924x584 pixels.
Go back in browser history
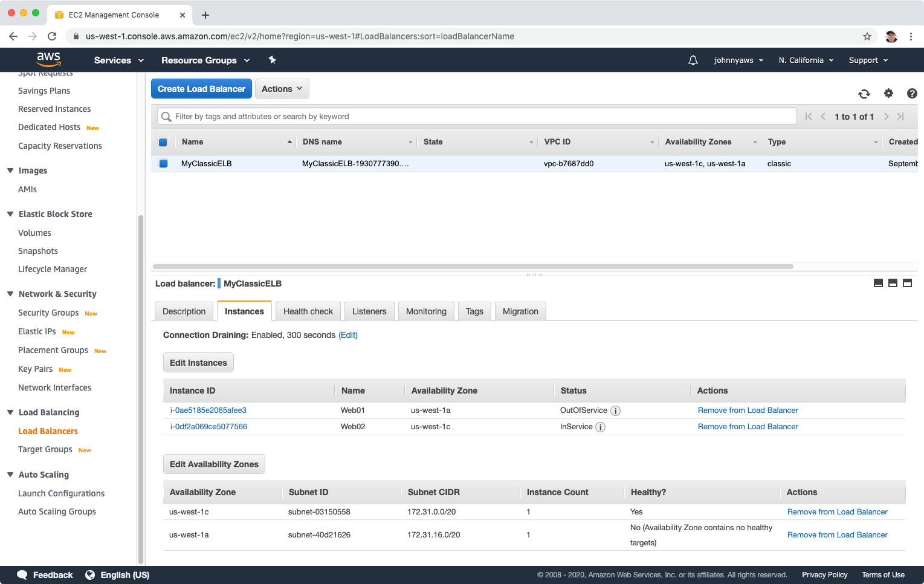click(13, 36)
